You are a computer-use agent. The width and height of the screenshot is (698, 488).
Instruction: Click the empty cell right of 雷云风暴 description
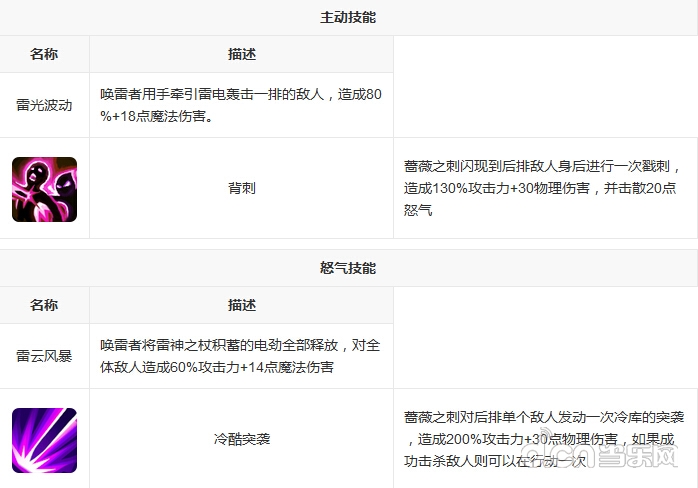point(545,338)
